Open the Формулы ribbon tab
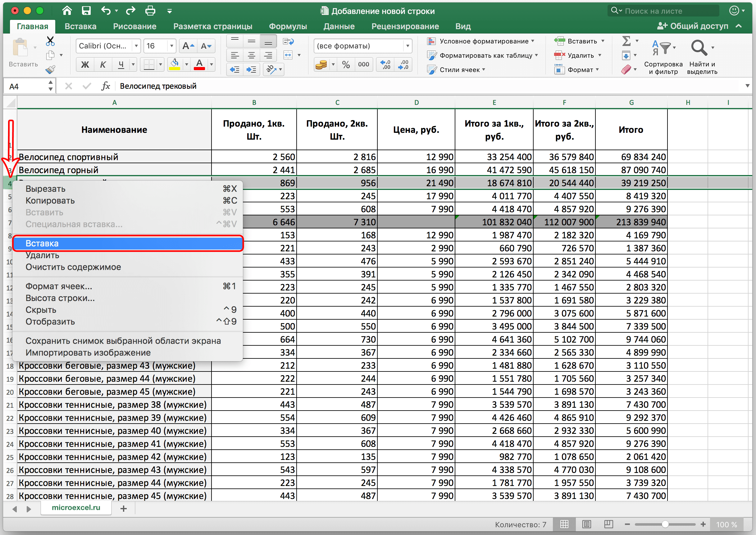 pyautogui.click(x=288, y=26)
